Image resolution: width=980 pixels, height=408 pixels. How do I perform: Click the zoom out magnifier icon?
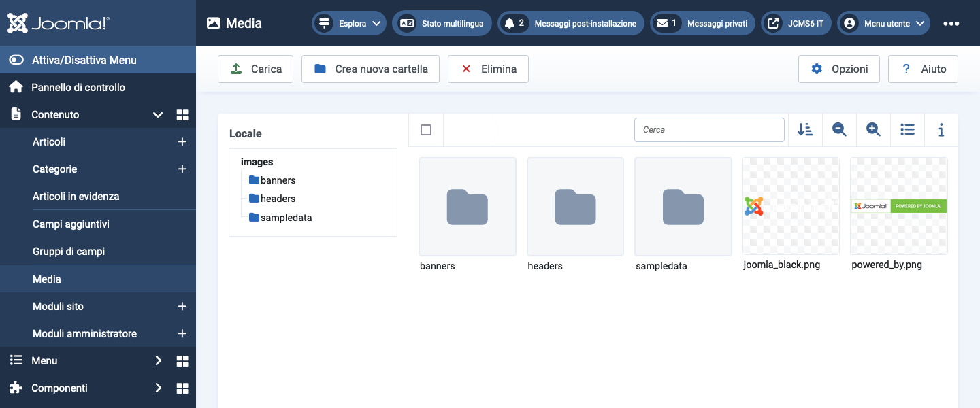pos(839,130)
